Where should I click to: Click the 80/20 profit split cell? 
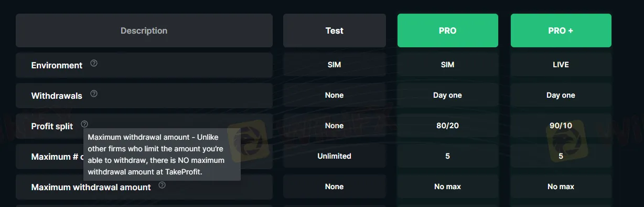(x=448, y=126)
